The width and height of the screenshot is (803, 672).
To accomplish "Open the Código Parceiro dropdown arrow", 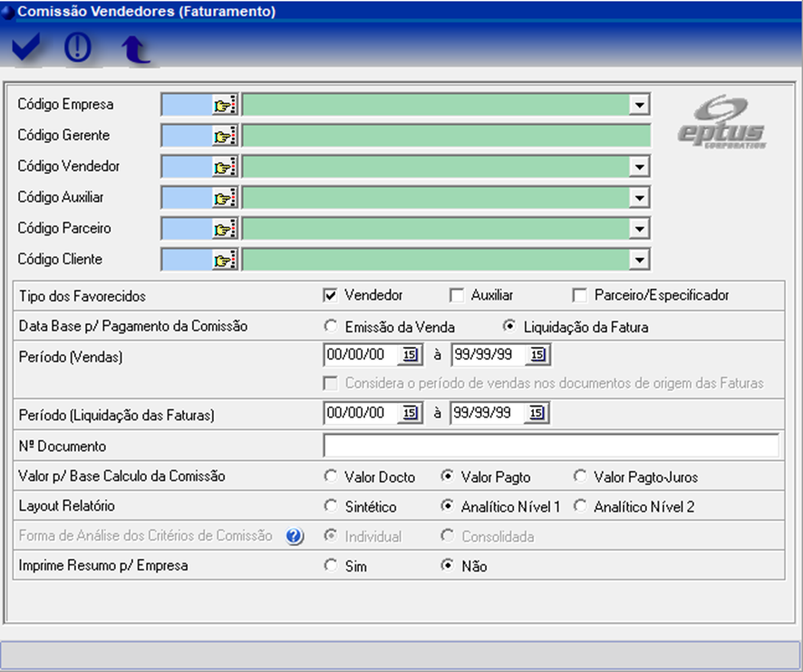I will (641, 229).
